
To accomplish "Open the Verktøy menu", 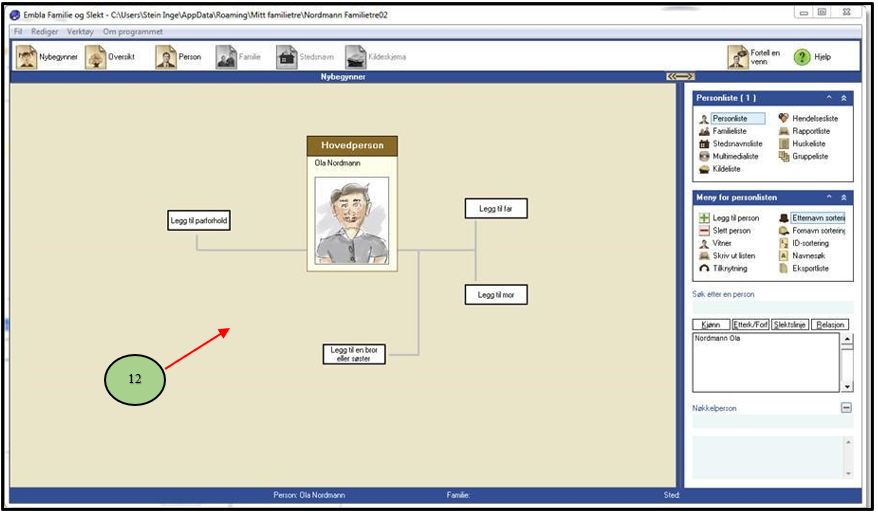I will coord(80,32).
